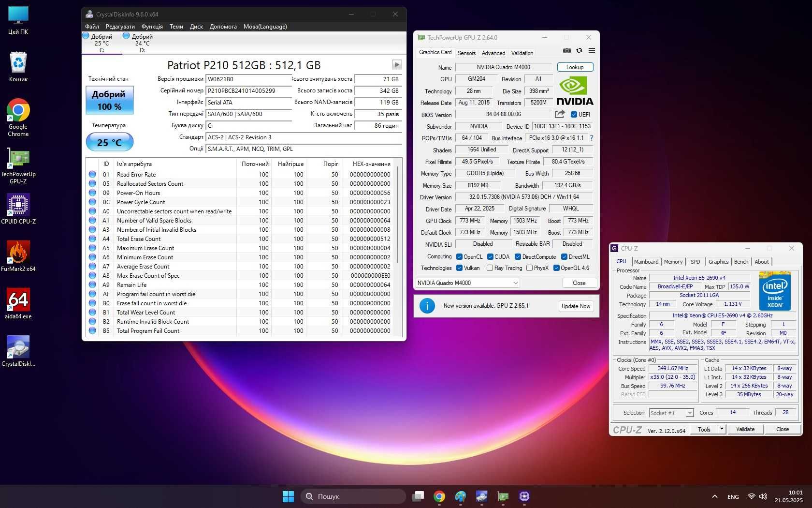Open the TechPowerUp GPU-Z desktop shortcut

pyautogui.click(x=18, y=166)
